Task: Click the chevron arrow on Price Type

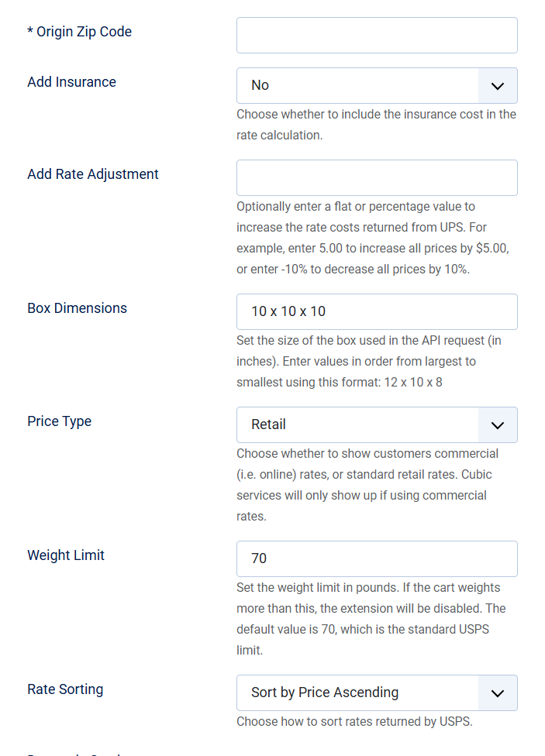Action: pos(498,425)
